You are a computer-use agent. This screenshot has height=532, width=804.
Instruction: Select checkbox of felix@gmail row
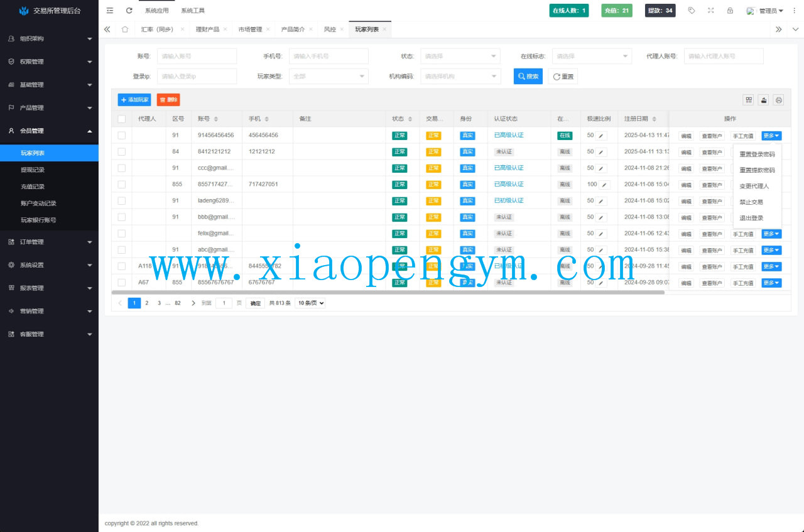pos(122,233)
